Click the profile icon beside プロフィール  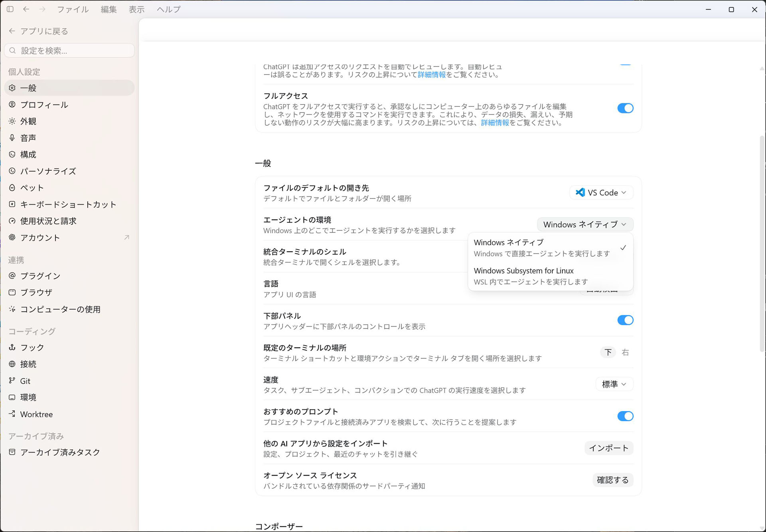point(12,104)
